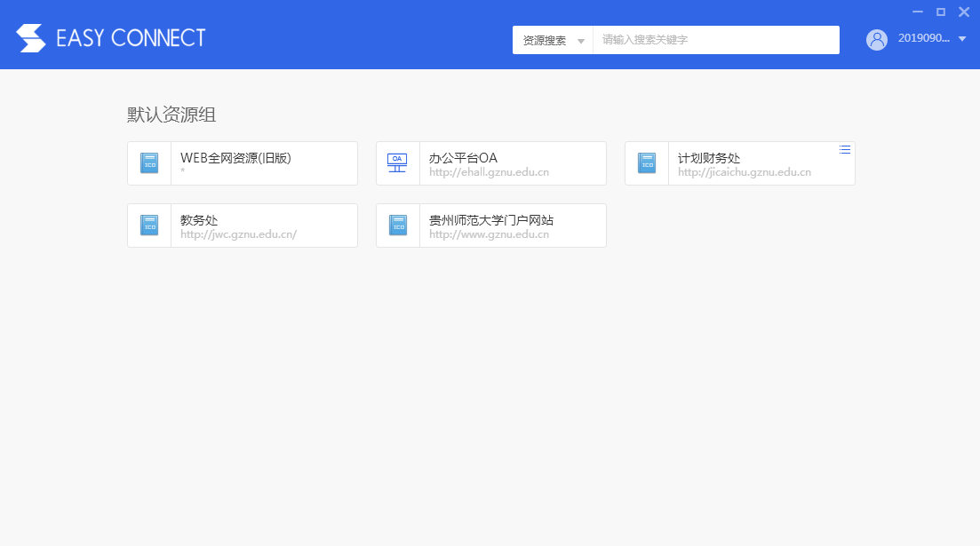Open 贵州师范大学门户网站 resource title

(491, 220)
